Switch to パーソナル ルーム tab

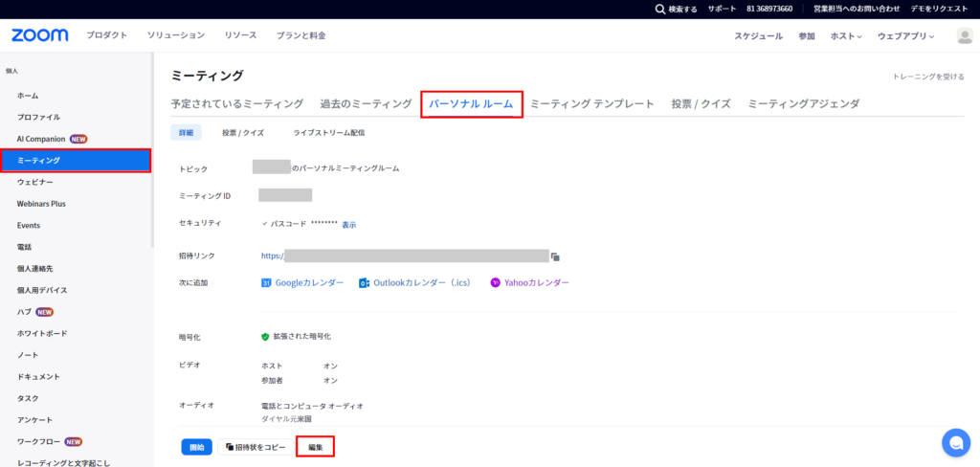[x=471, y=103]
